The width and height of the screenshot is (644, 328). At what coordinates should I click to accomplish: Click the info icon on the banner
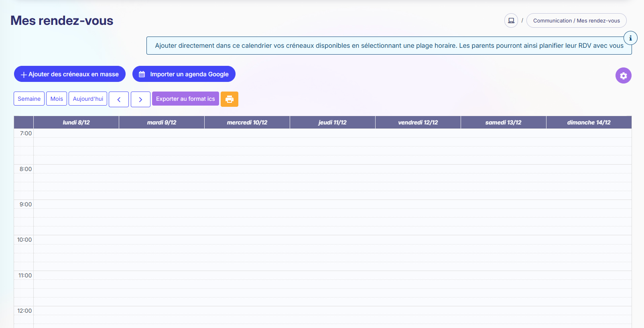tap(630, 38)
